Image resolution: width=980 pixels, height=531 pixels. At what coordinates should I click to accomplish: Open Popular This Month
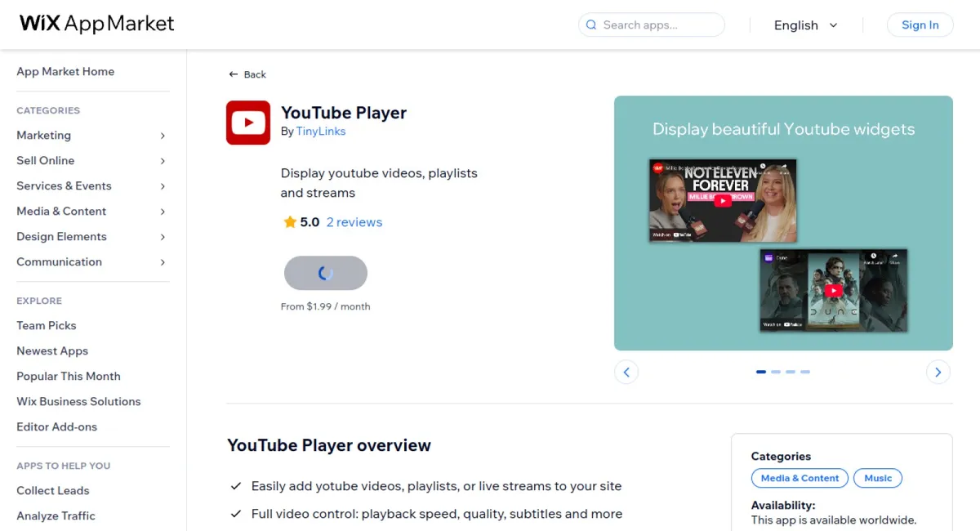pos(69,377)
